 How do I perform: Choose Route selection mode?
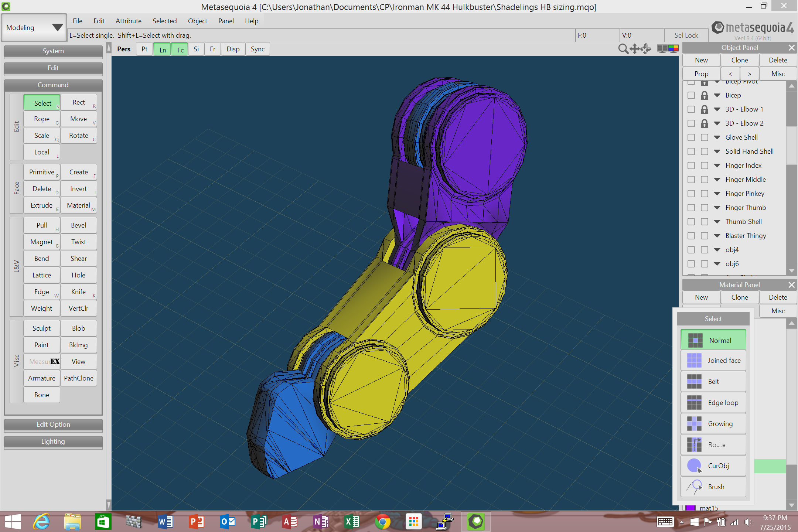pos(713,445)
